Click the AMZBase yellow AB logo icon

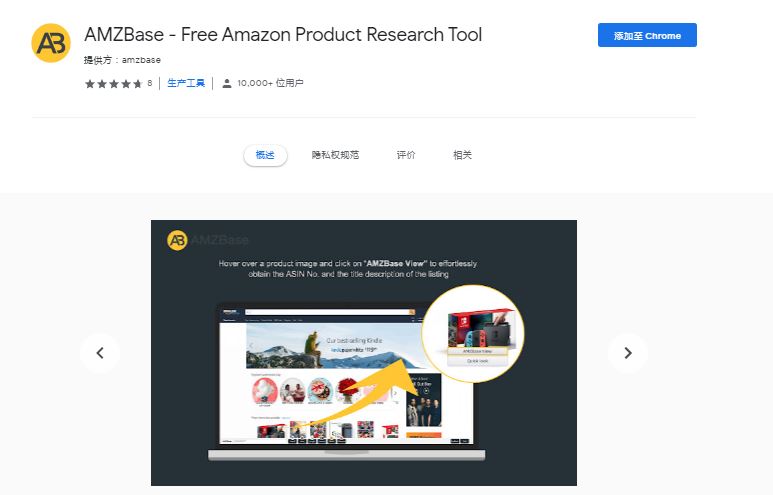click(51, 43)
